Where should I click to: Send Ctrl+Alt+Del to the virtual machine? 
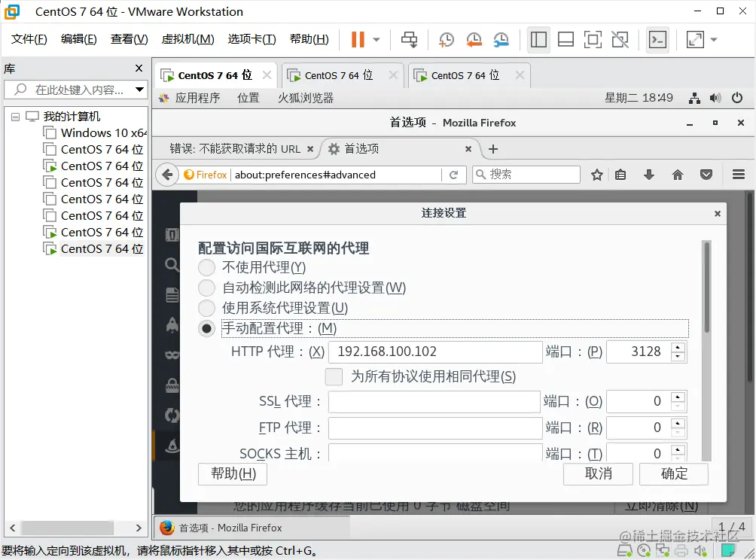(410, 40)
